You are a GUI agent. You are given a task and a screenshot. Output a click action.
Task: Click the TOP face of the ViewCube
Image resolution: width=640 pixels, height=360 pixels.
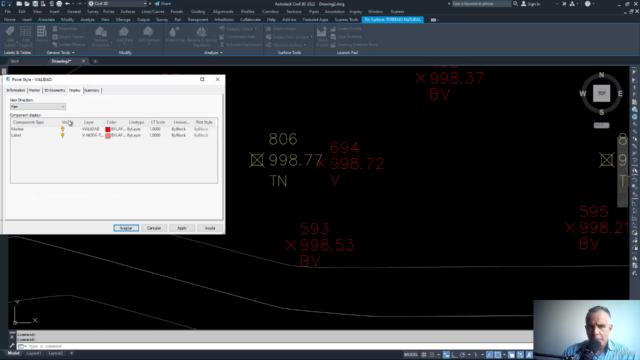pos(601,93)
